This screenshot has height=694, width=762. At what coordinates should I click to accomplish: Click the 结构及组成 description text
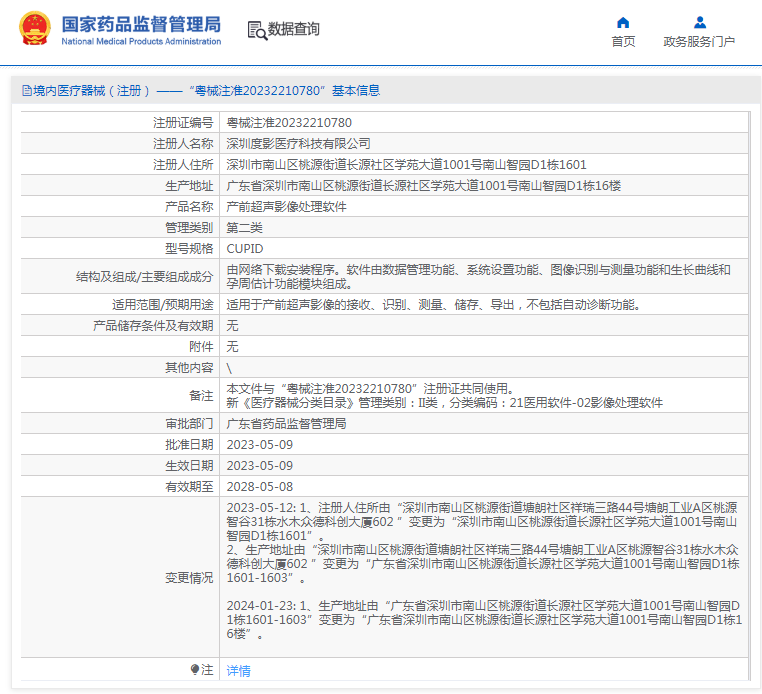click(x=479, y=277)
